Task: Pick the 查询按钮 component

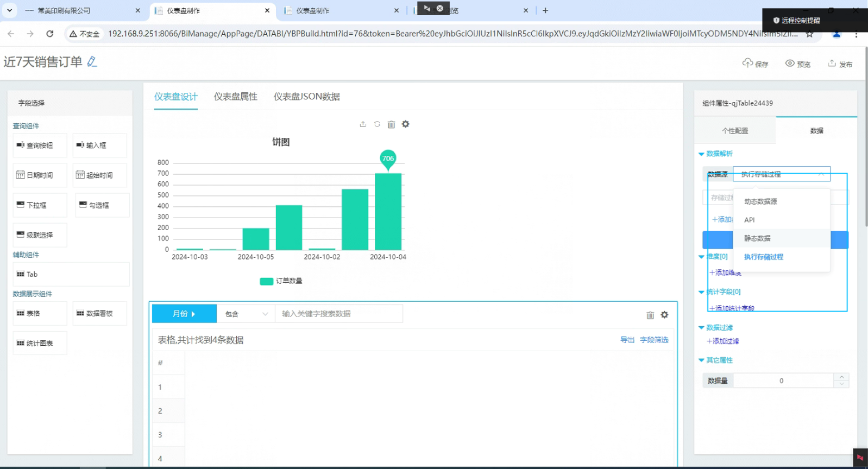Action: (40, 145)
